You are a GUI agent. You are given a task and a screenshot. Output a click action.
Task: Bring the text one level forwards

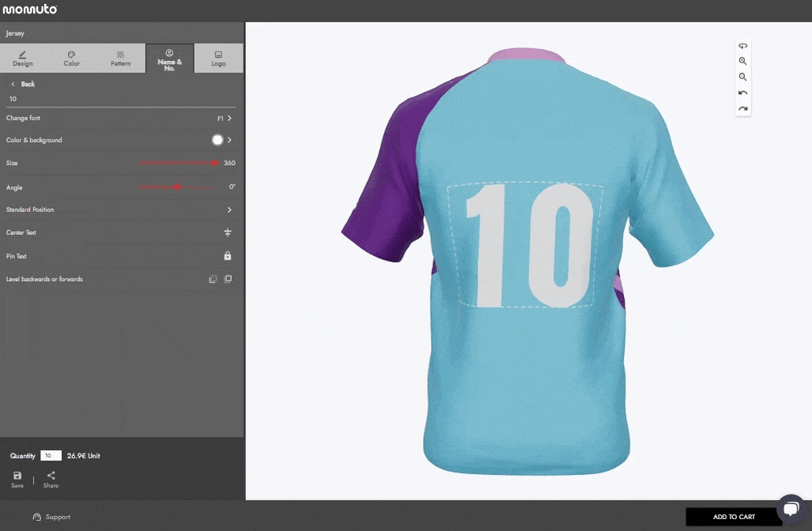[228, 279]
